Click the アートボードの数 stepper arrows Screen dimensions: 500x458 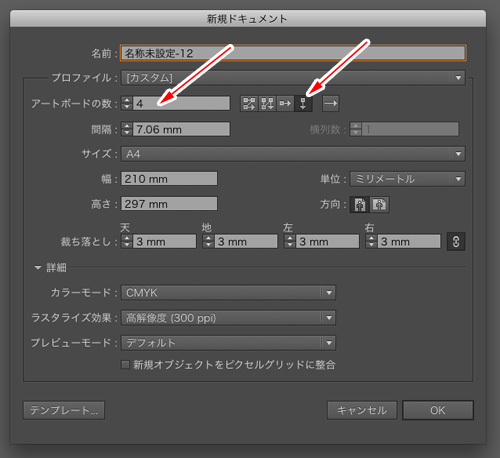click(x=127, y=103)
